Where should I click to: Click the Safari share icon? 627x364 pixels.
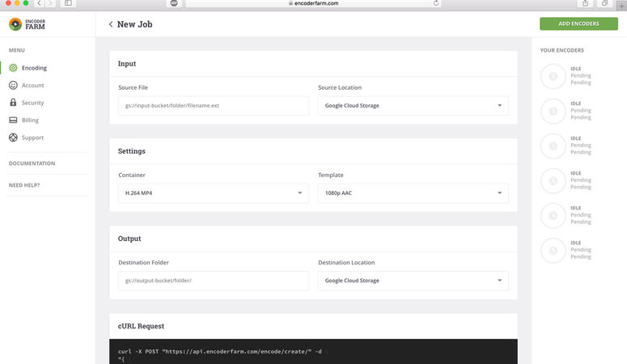[x=585, y=3]
